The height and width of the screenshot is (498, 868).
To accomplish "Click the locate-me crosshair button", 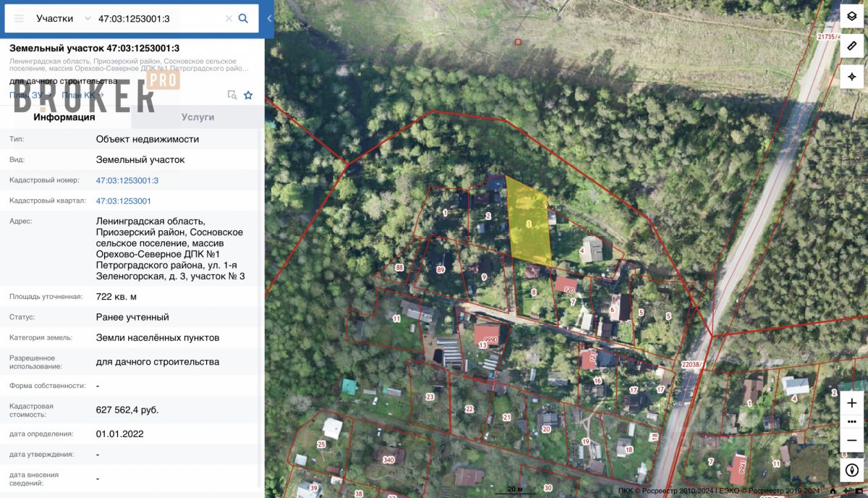I will pos(851,77).
